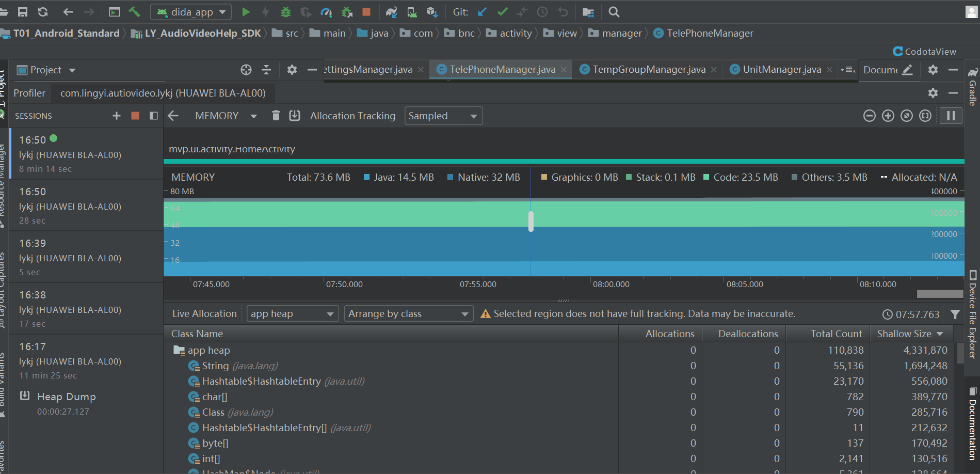The height and width of the screenshot is (474, 980).
Task: End the current session with the red stop square
Action: coord(135,116)
